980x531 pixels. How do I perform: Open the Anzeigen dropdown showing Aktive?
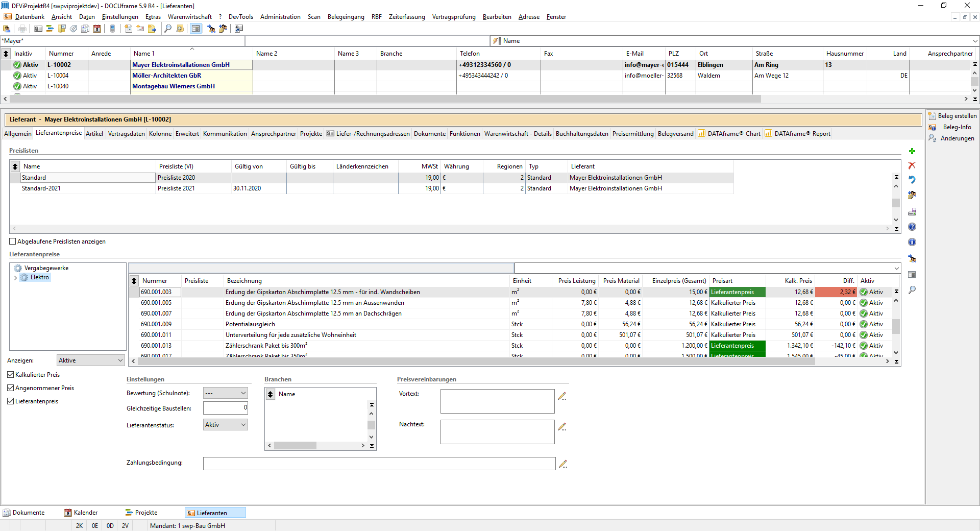(x=90, y=360)
